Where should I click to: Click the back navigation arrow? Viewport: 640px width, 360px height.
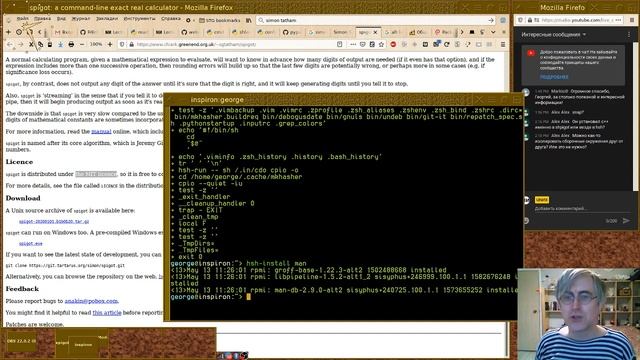point(10,44)
